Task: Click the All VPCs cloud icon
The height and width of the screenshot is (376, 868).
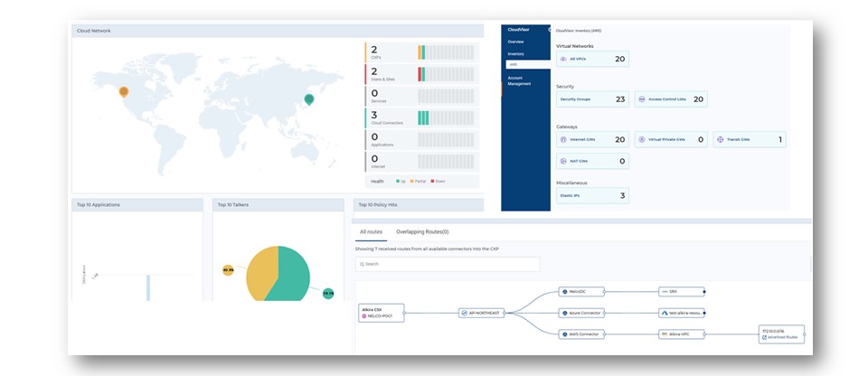Action: [563, 59]
